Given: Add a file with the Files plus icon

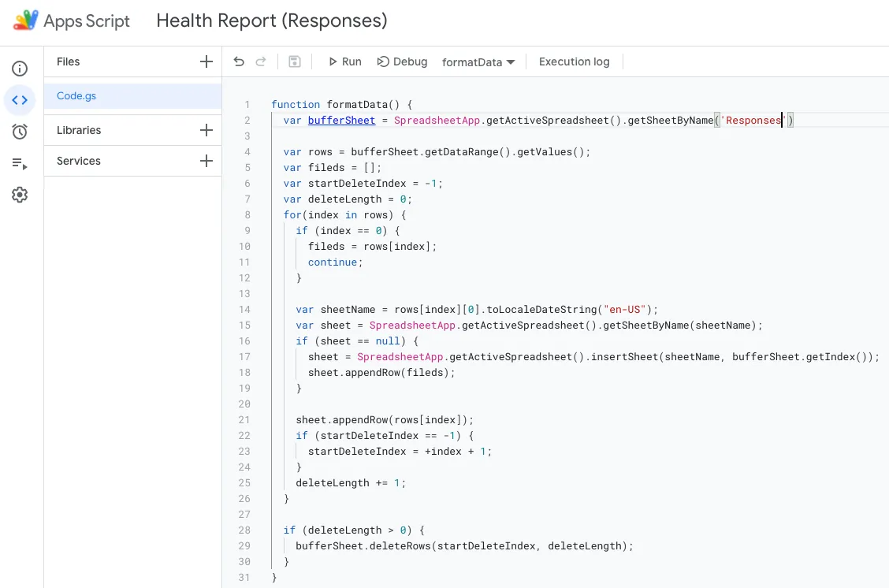Looking at the screenshot, I should click(x=206, y=61).
